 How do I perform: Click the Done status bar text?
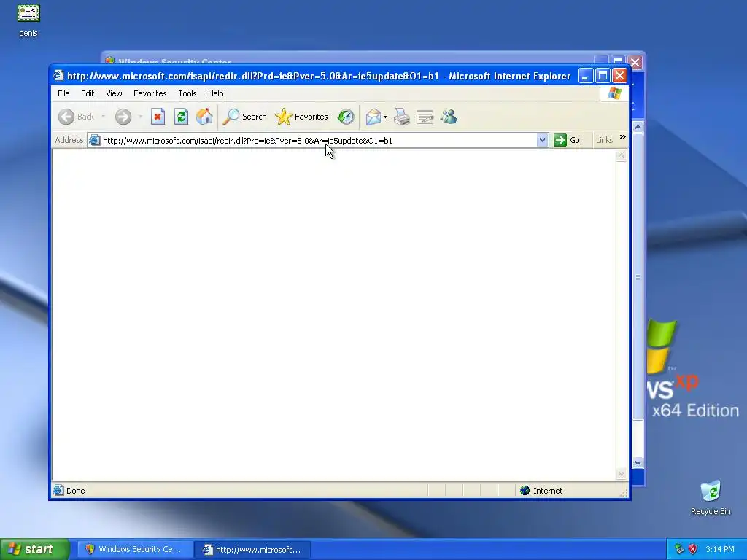pos(75,491)
